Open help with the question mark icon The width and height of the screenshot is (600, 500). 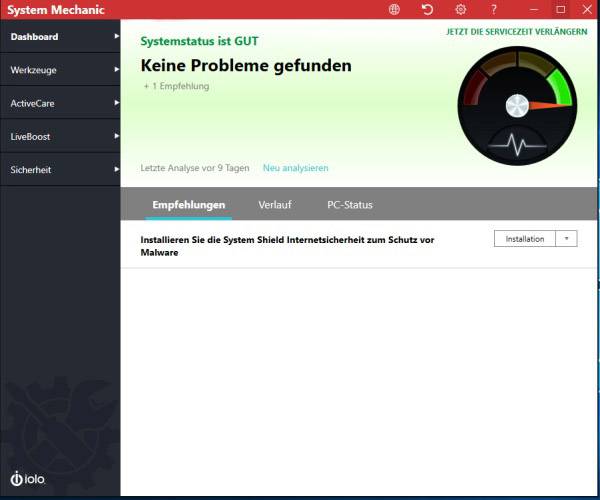point(494,9)
